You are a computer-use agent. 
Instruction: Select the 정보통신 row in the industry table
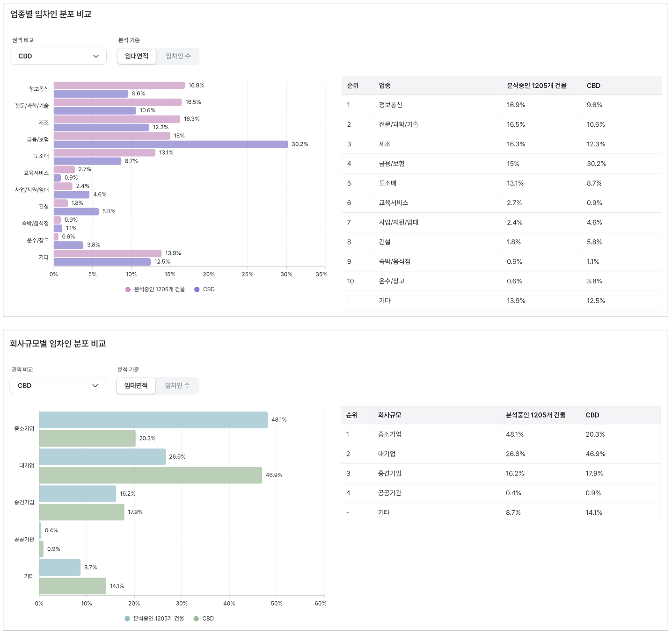pos(501,105)
